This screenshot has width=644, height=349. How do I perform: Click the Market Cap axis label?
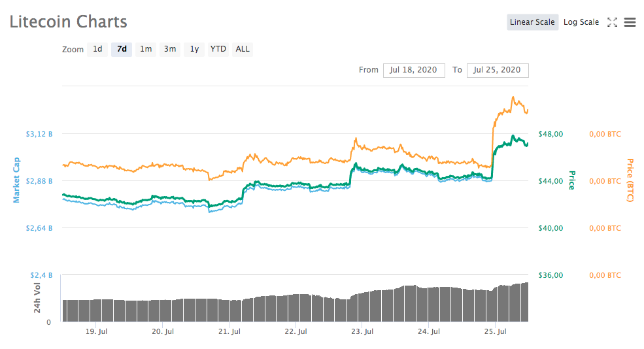click(x=16, y=180)
